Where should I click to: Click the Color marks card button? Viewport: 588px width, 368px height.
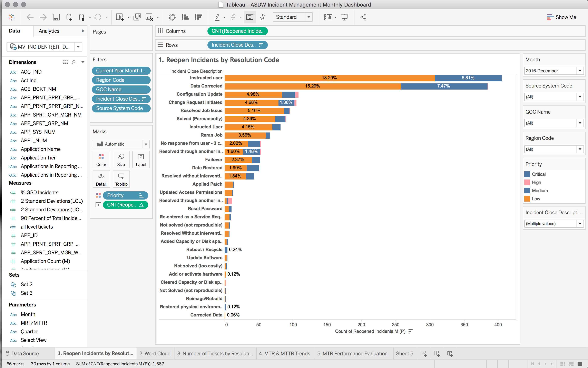click(101, 159)
